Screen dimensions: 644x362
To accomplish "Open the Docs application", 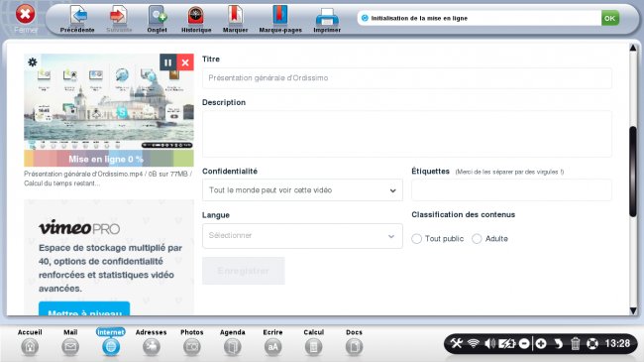I will point(354,342).
